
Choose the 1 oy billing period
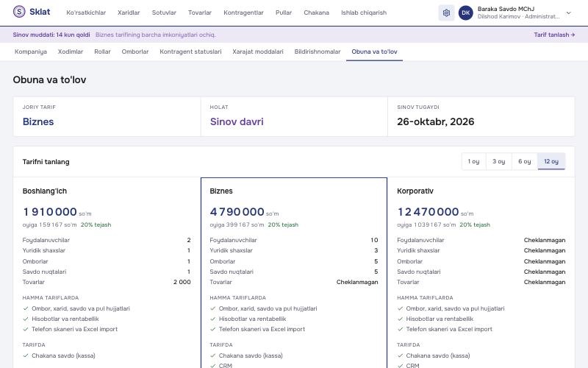coord(473,161)
